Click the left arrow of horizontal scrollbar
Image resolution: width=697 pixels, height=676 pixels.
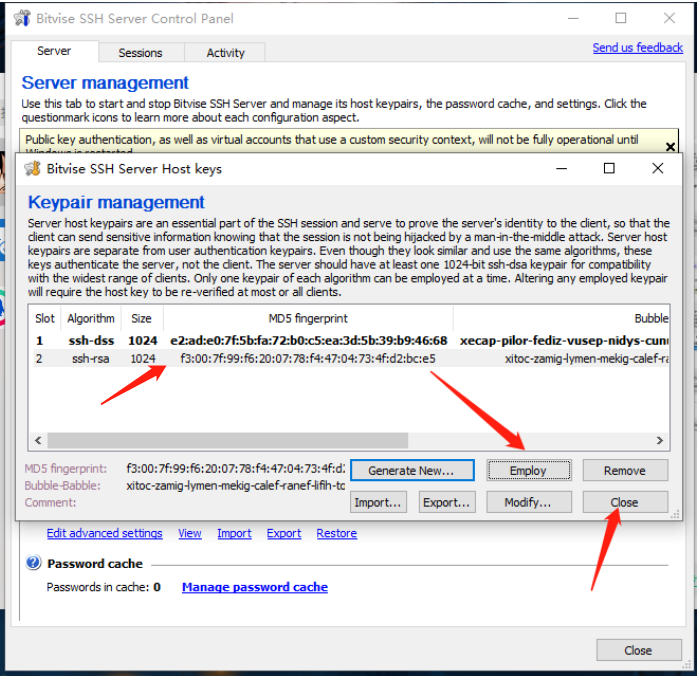38,440
